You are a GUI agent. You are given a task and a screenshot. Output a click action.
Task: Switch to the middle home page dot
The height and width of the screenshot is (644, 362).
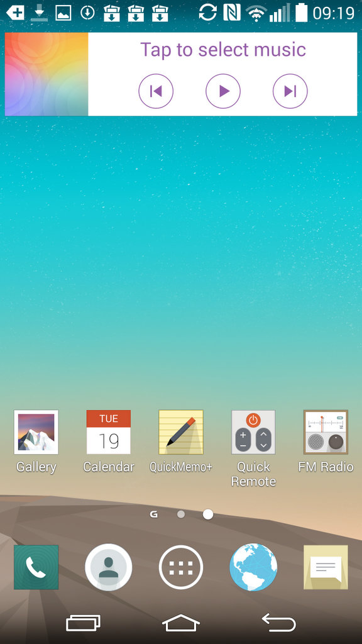[180, 514]
